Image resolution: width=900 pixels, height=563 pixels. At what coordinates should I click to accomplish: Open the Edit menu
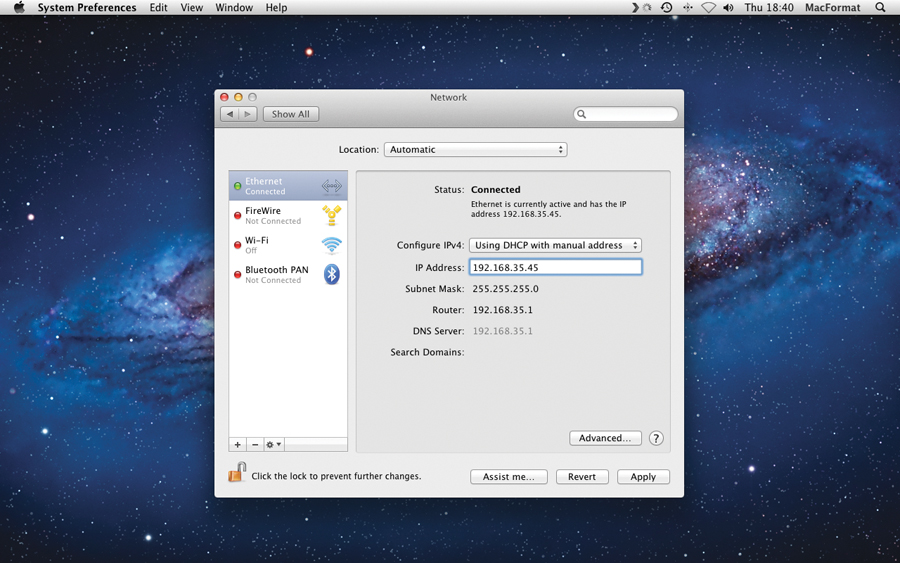point(158,7)
